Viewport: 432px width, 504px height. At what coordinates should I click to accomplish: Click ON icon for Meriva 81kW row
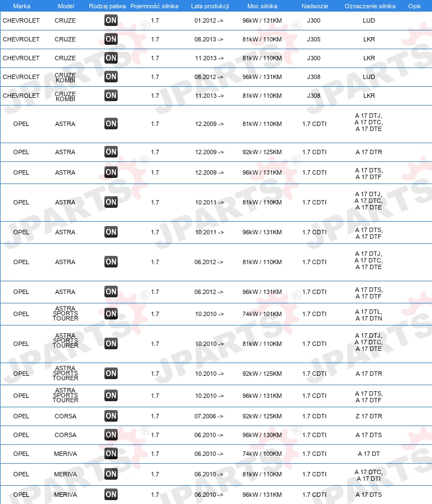click(x=111, y=474)
